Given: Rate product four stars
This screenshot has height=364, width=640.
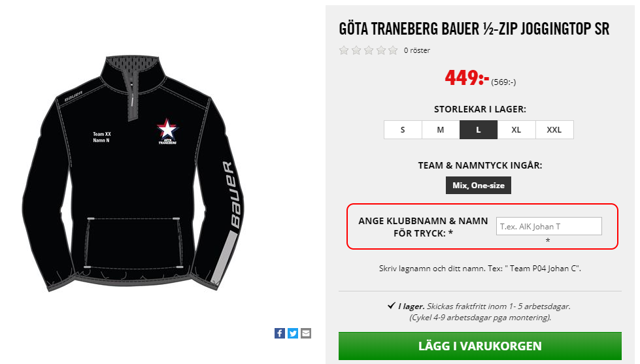Looking at the screenshot, I should click(x=381, y=50).
